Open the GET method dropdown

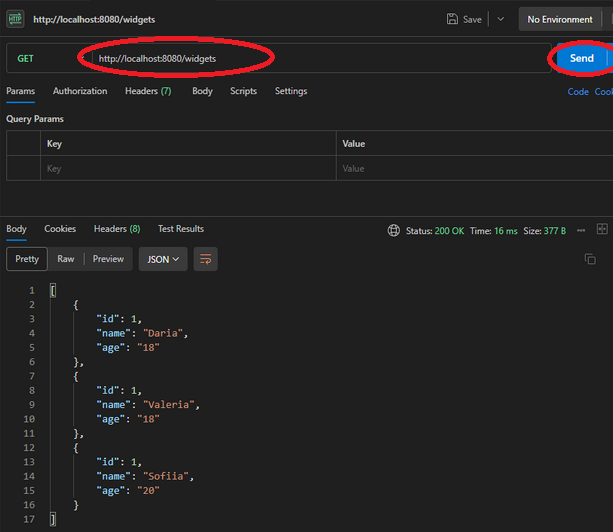pyautogui.click(x=40, y=58)
